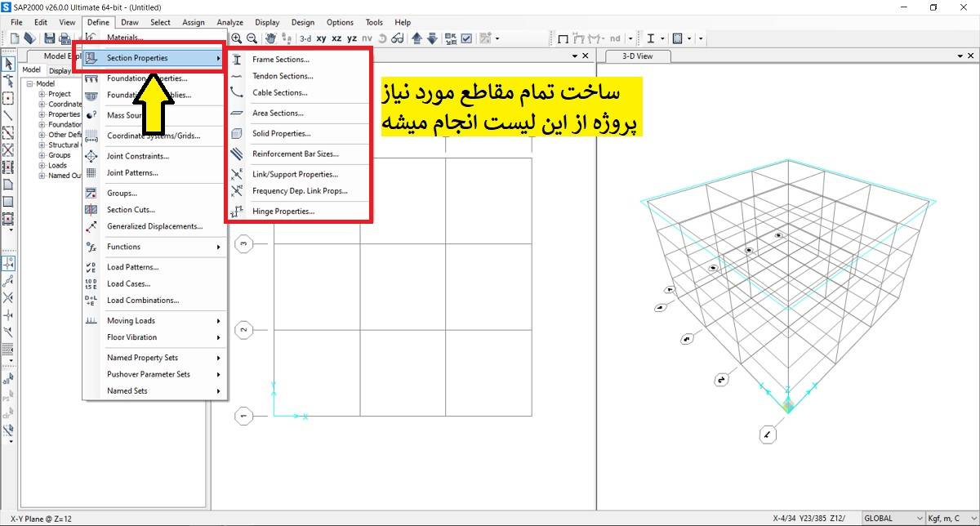980x526 pixels.
Task: Click the Zoom In magnifier icon
Action: coord(237,38)
